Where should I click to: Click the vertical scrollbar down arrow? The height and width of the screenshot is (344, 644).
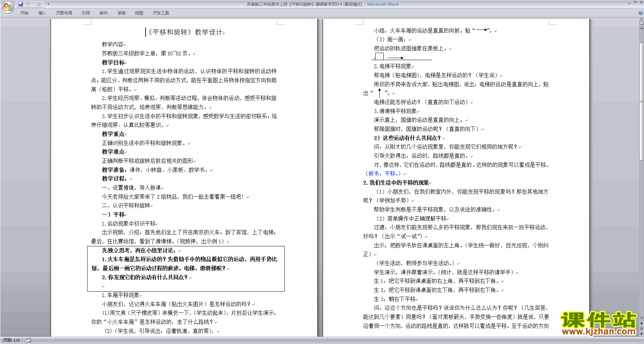click(641, 318)
